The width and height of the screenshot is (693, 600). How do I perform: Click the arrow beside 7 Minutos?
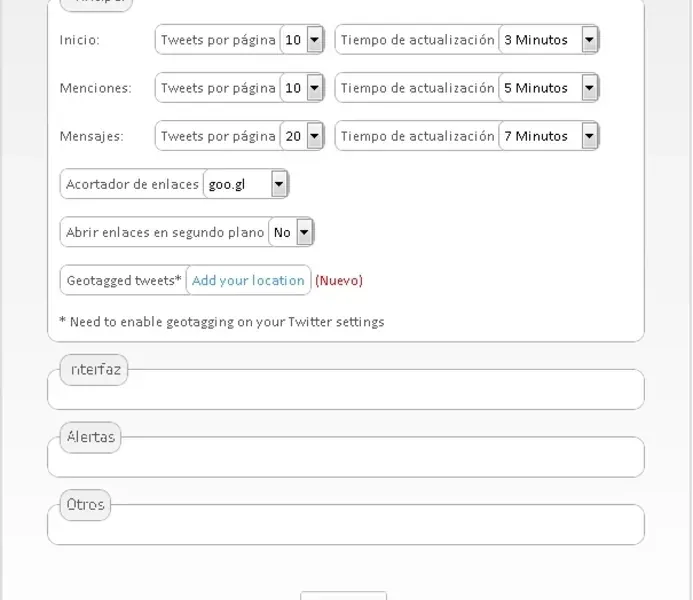(589, 136)
